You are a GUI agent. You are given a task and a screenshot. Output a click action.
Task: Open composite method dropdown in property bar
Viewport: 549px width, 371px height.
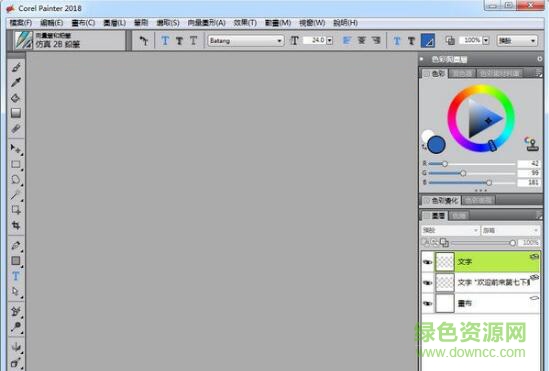(x=517, y=41)
